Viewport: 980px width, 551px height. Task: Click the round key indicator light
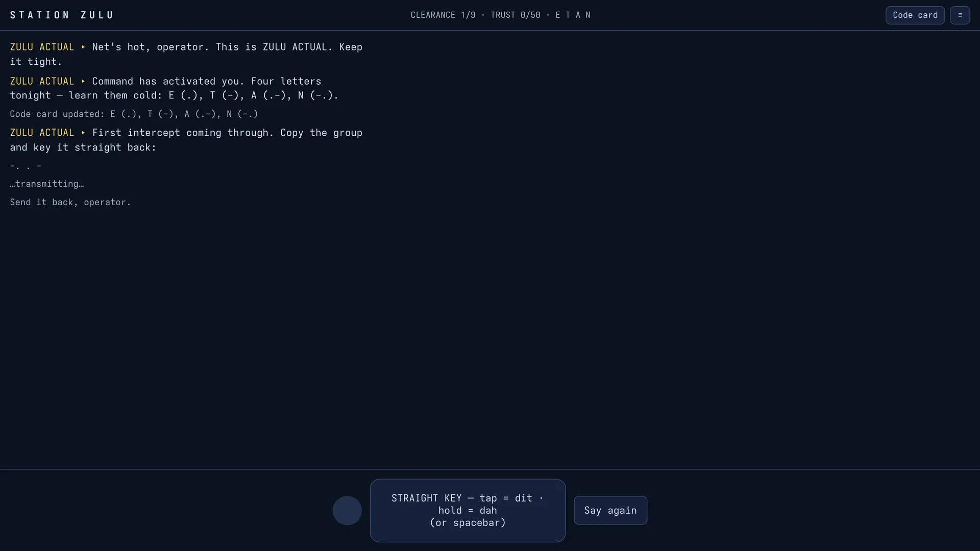coord(347,510)
